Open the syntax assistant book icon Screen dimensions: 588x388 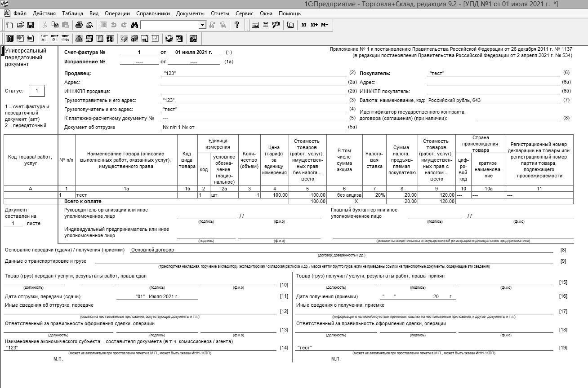coord(290,25)
